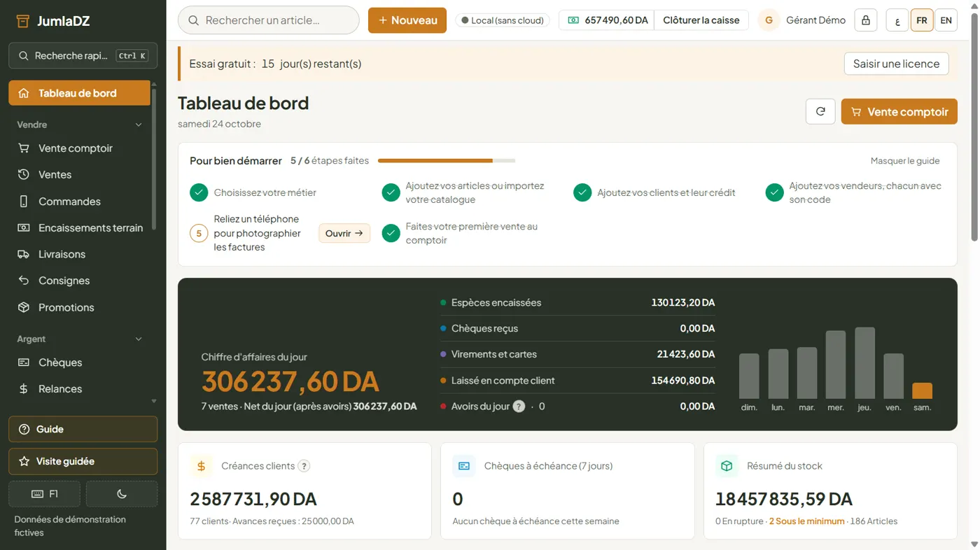Switch language to Arabic
Screen dimensions: 980x550
897,20
